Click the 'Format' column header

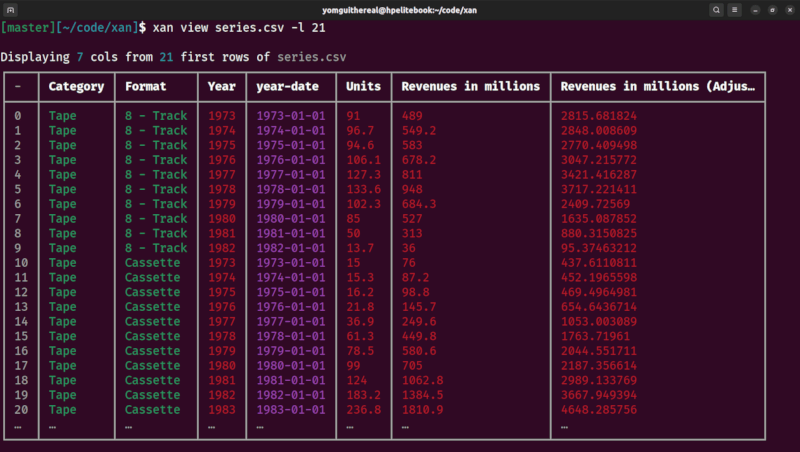coord(146,87)
